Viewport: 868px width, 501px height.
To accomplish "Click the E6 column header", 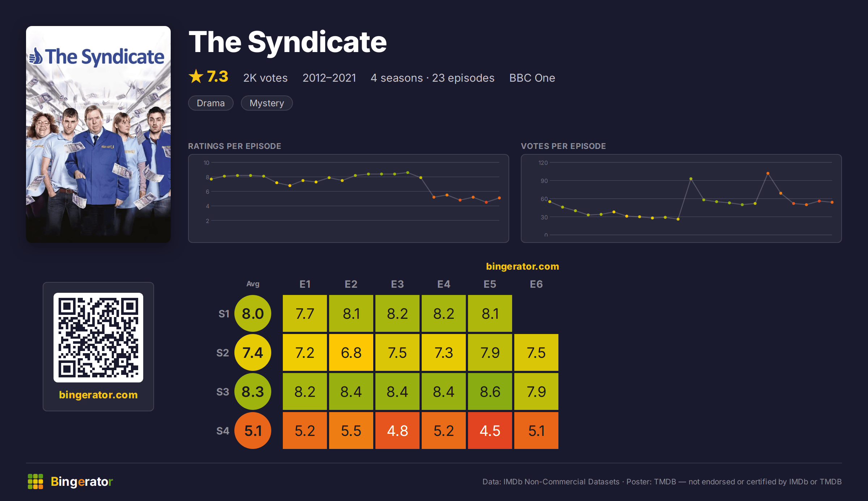I will click(536, 284).
